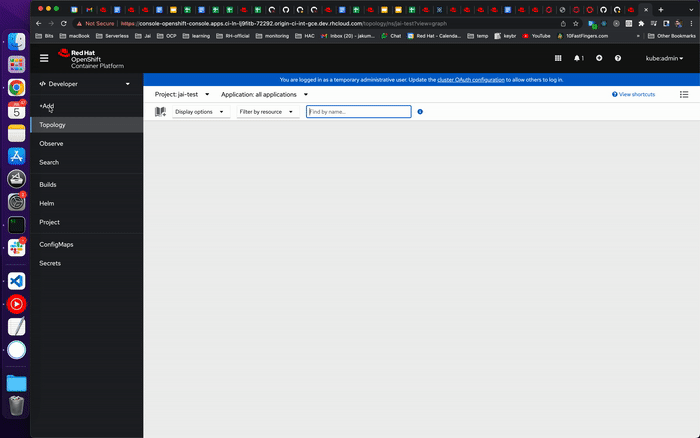Open the +Add page
This screenshot has width=700, height=438.
pos(46,106)
